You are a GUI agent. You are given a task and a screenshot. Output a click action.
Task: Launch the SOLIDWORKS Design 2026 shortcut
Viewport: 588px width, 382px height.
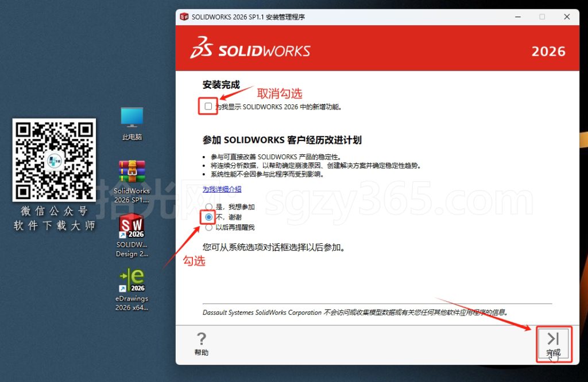click(131, 224)
